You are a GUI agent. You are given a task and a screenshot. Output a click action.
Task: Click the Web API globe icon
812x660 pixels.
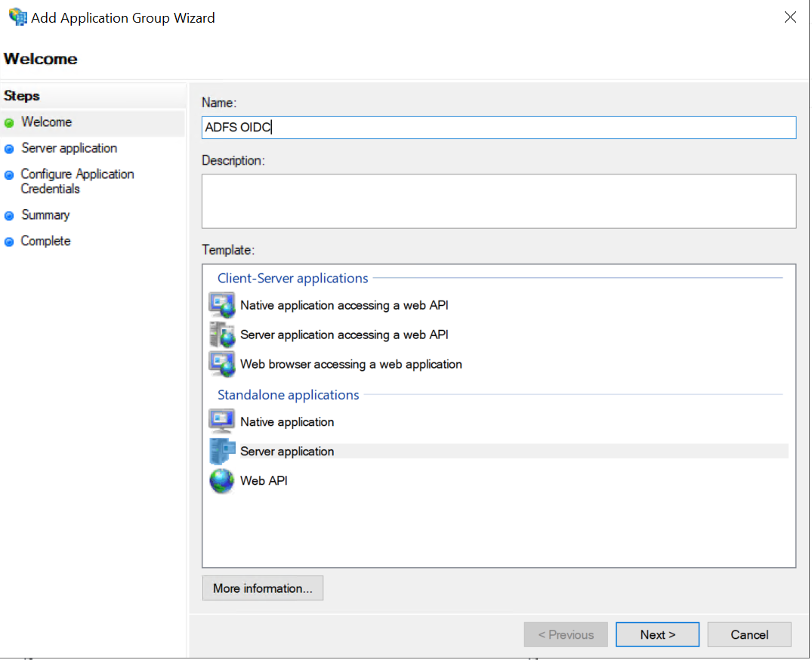221,481
